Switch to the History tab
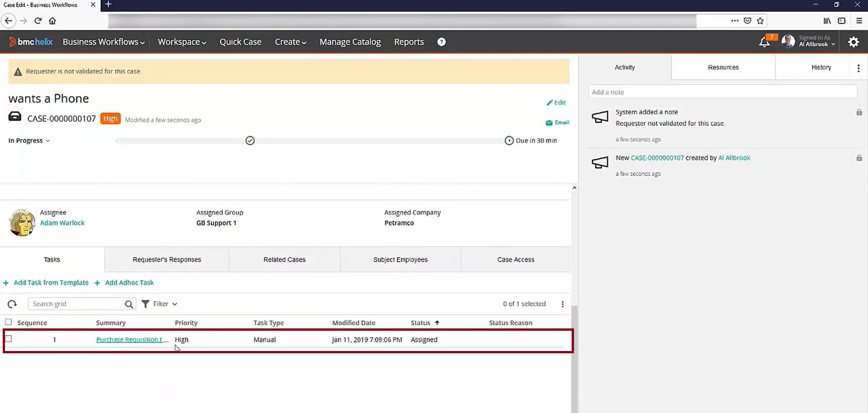This screenshot has width=868, height=413. (821, 67)
